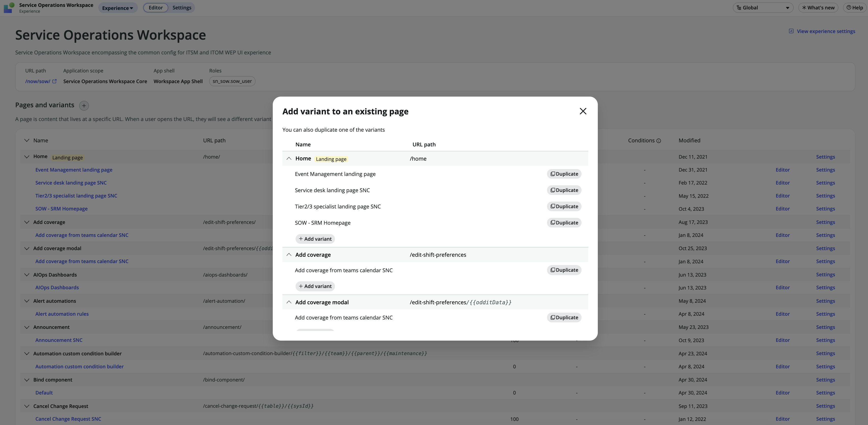Collapse the Alert automations page row
The image size is (868, 425).
(27, 301)
